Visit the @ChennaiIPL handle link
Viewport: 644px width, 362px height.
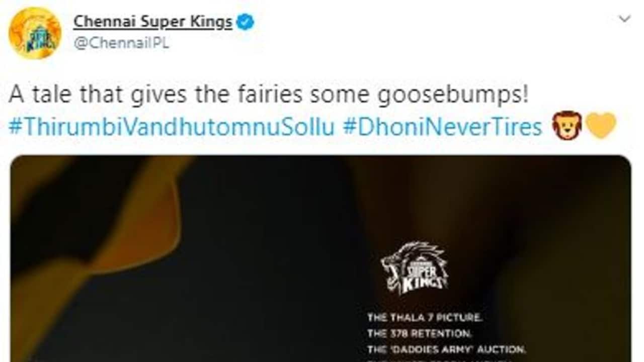[x=121, y=43]
